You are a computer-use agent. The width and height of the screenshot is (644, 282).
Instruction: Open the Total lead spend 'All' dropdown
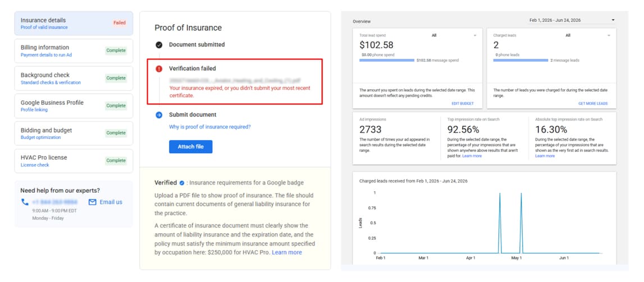[x=454, y=36]
